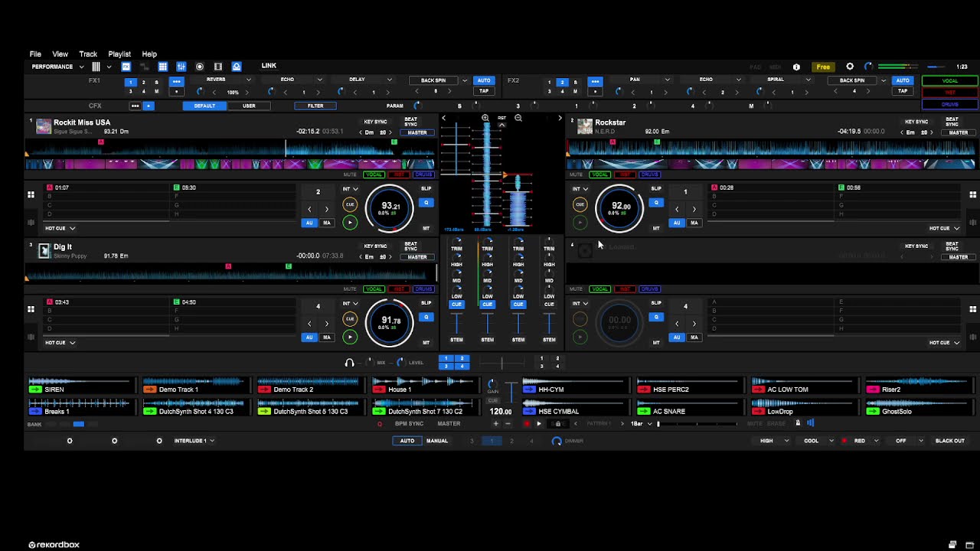Image resolution: width=980 pixels, height=551 pixels.
Task: Enable MASTER on deck 1
Action: pyautogui.click(x=417, y=132)
